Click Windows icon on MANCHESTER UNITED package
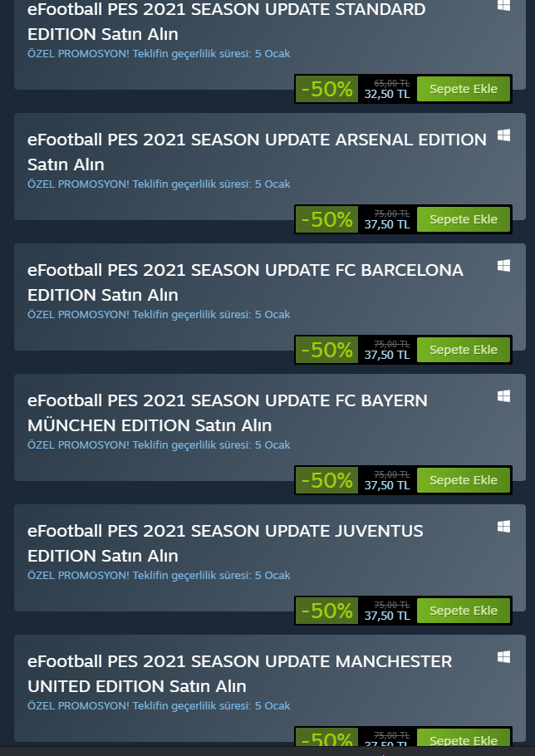The image size is (535, 756). pyautogui.click(x=503, y=656)
